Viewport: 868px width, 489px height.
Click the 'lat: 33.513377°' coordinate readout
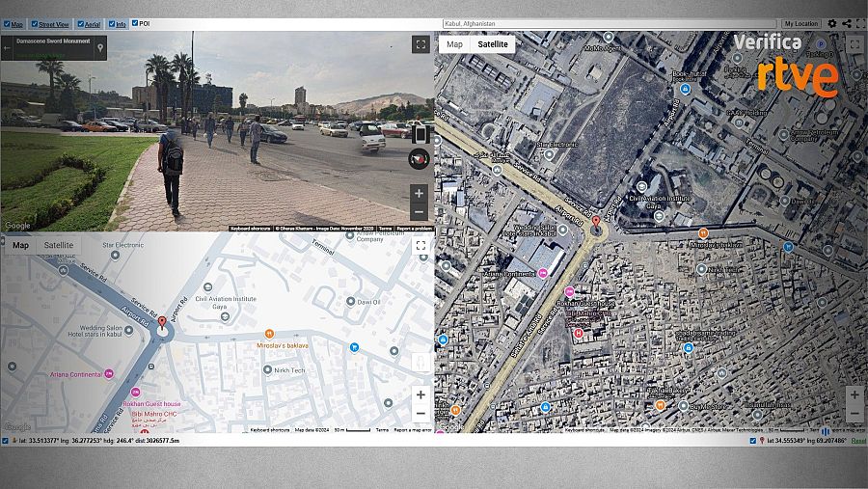click(40, 441)
